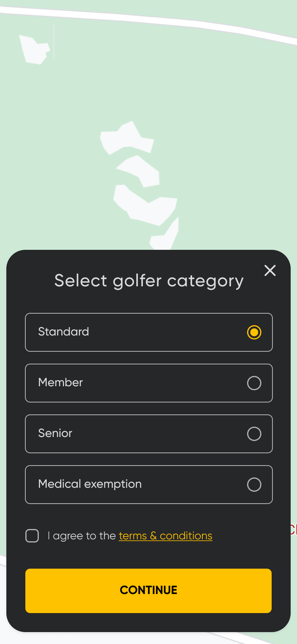297x644 pixels.
Task: Select the Standard radio button
Action: coord(254,332)
